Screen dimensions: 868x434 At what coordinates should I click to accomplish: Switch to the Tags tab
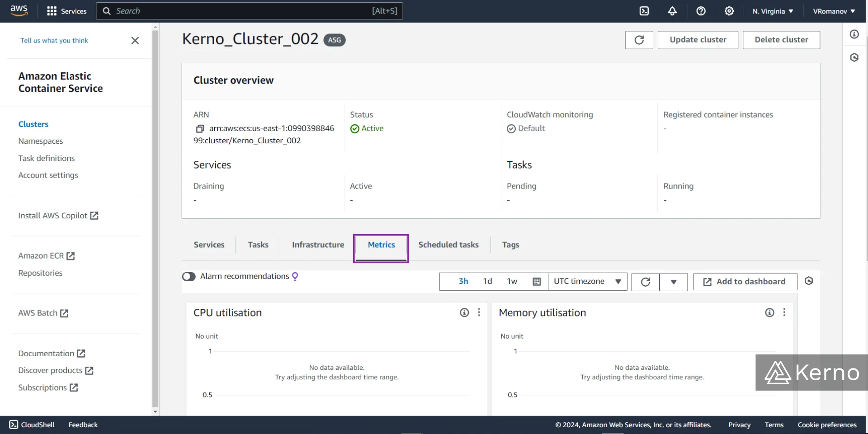click(510, 245)
